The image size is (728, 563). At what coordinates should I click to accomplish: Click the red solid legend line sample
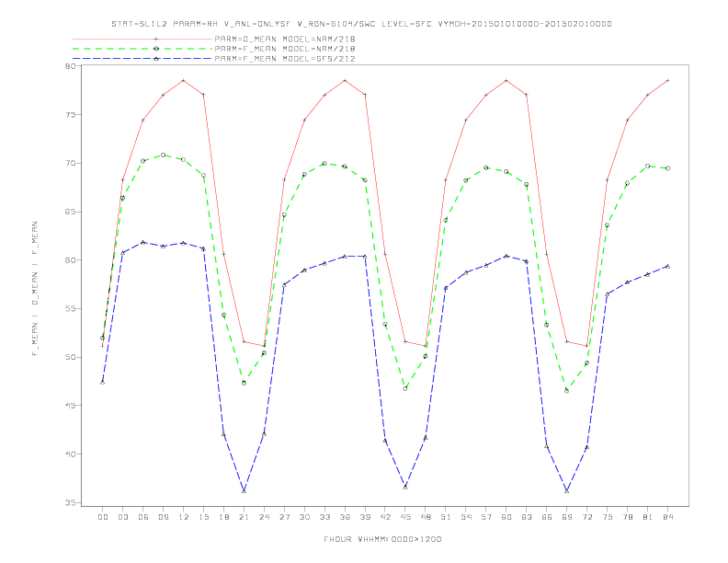click(x=142, y=39)
